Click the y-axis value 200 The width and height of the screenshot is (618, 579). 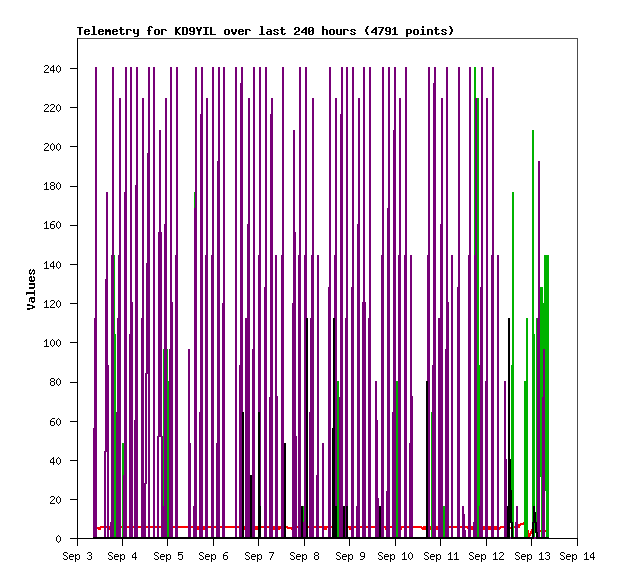[x=52, y=147]
